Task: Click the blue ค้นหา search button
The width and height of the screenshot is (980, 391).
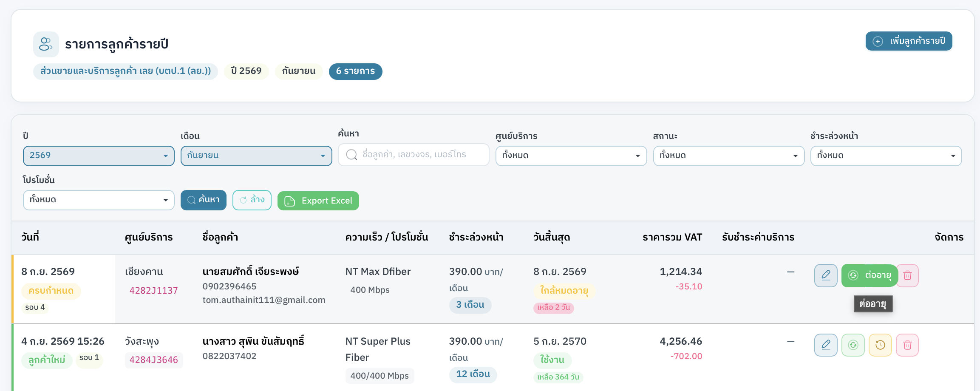Action: click(203, 200)
